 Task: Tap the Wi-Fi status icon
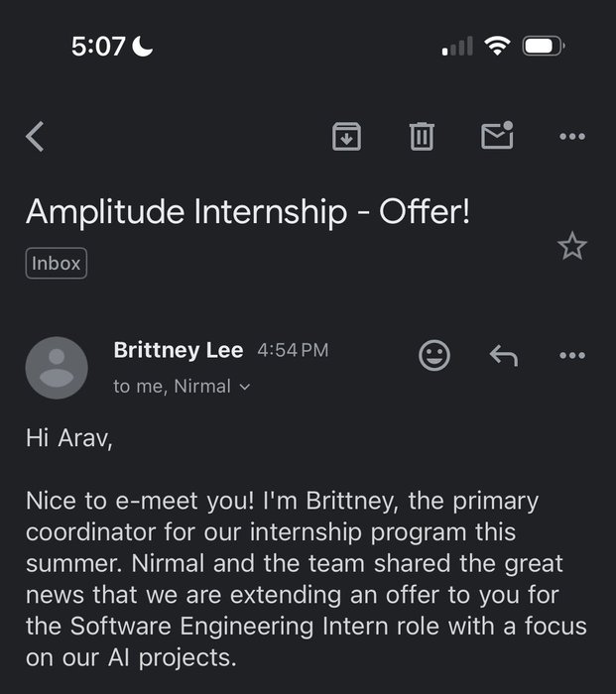click(x=497, y=46)
